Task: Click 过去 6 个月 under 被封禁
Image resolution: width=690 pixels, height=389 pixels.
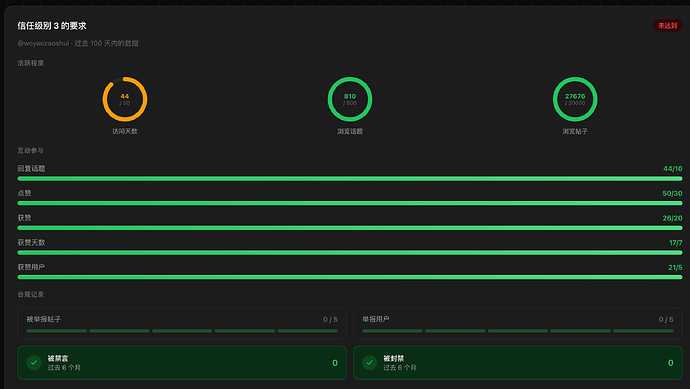Action: point(400,367)
